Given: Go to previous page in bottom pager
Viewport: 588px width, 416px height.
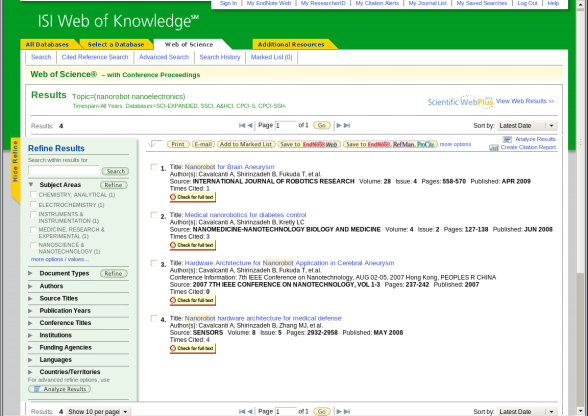Looking at the screenshot, I should [x=250, y=411].
